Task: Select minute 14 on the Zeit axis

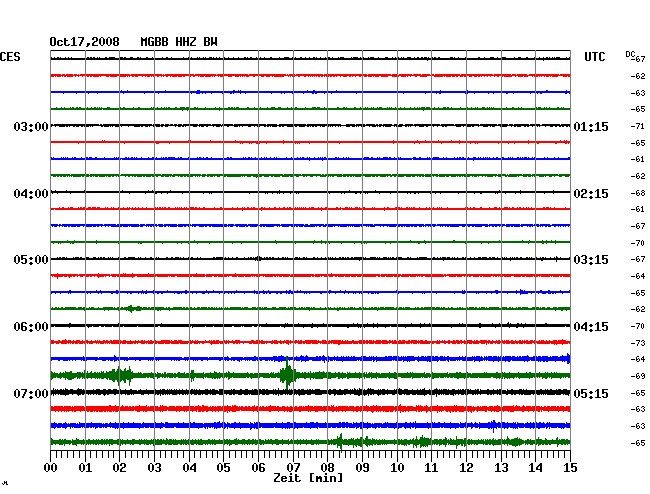Action: pyautogui.click(x=535, y=468)
